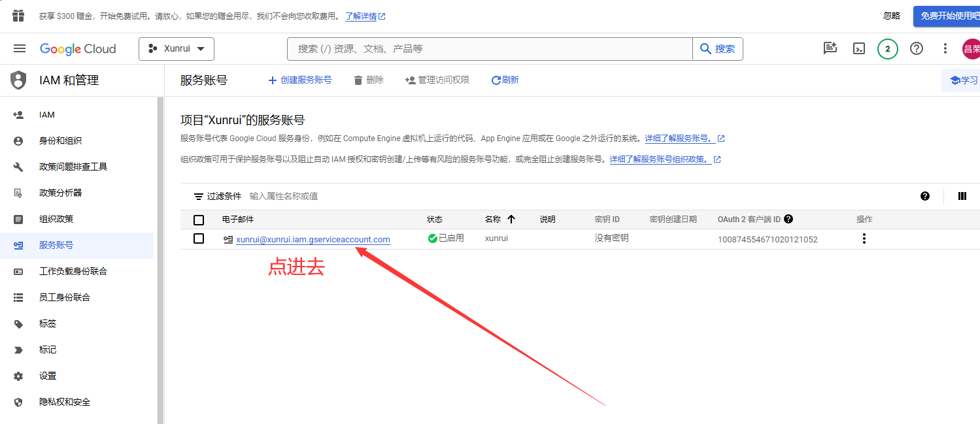980x424 pixels.
Task: Click the 已启用 status cell
Action: (446, 238)
